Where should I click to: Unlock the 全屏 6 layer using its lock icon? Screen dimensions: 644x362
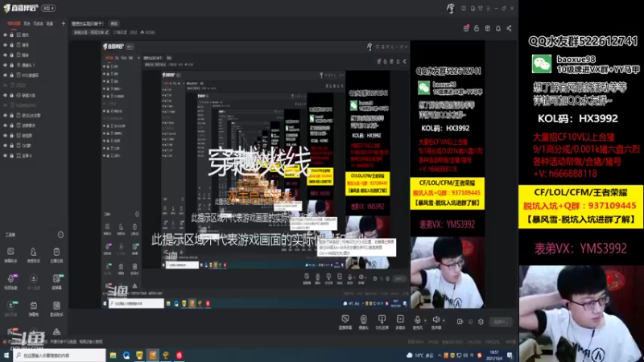pyautogui.click(x=11, y=155)
